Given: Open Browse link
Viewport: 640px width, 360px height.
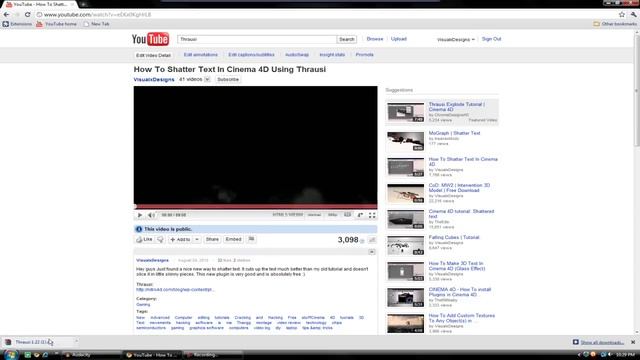Looking at the screenshot, I should (x=375, y=39).
